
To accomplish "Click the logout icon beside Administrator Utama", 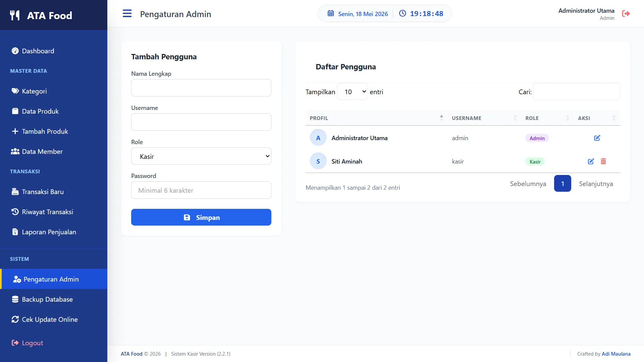I will pos(626,14).
